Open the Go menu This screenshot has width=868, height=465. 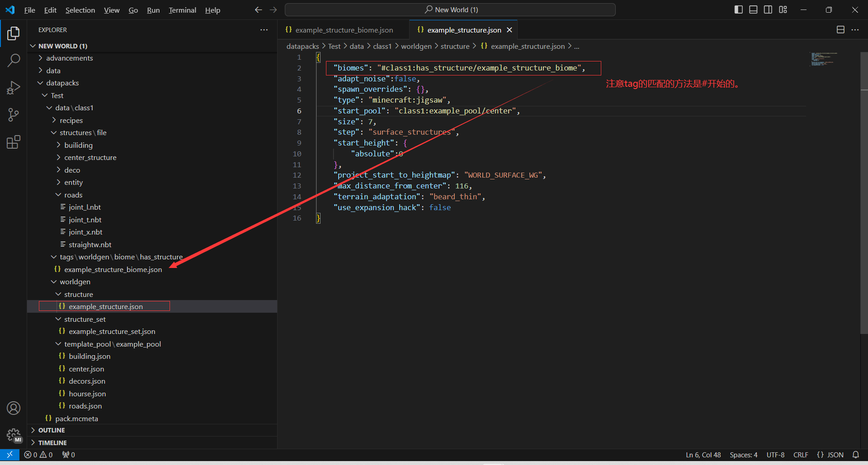click(133, 10)
